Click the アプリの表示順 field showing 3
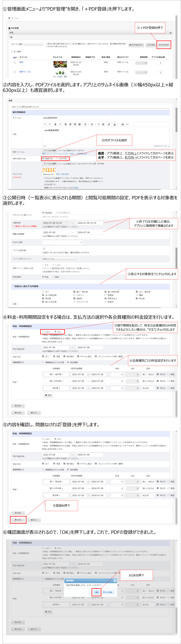This screenshot has height=644, width=181. tap(46, 249)
